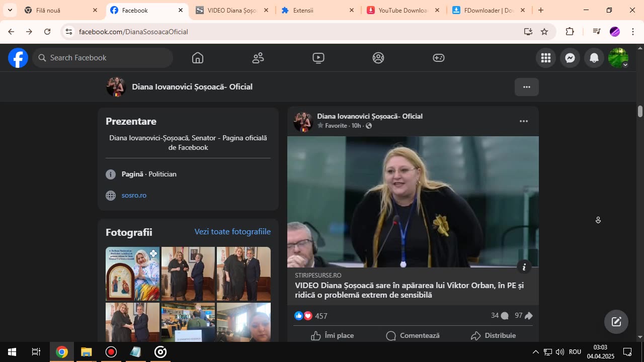Open the video link preview image

pos(413,202)
